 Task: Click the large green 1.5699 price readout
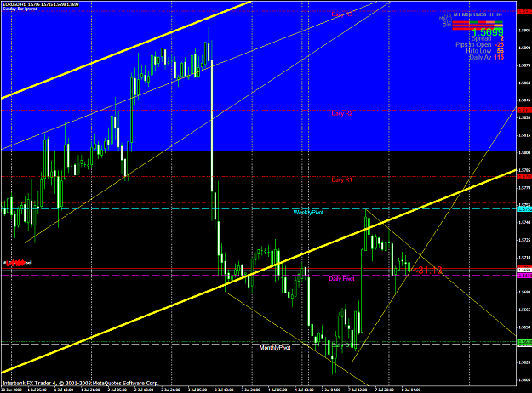click(488, 32)
